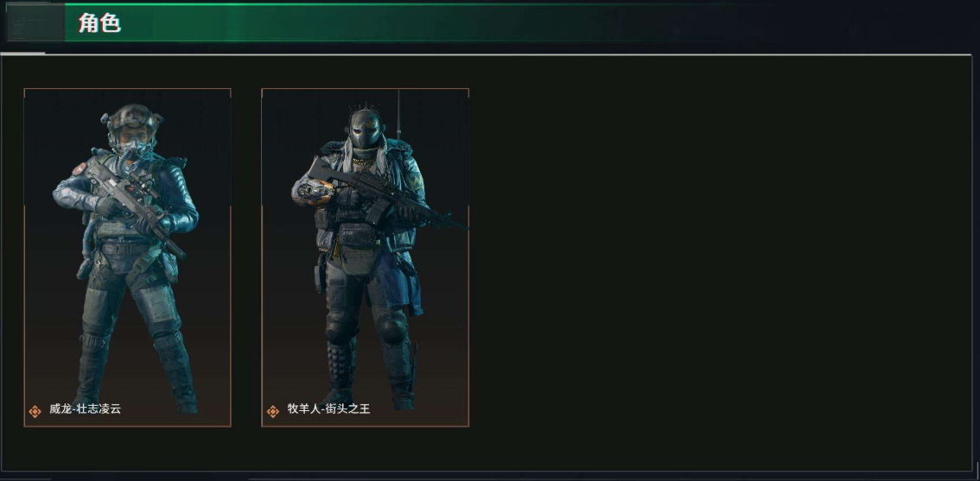This screenshot has width=980, height=481.
Task: Select the 威龙-壮志凌云 character card
Action: [x=128, y=257]
